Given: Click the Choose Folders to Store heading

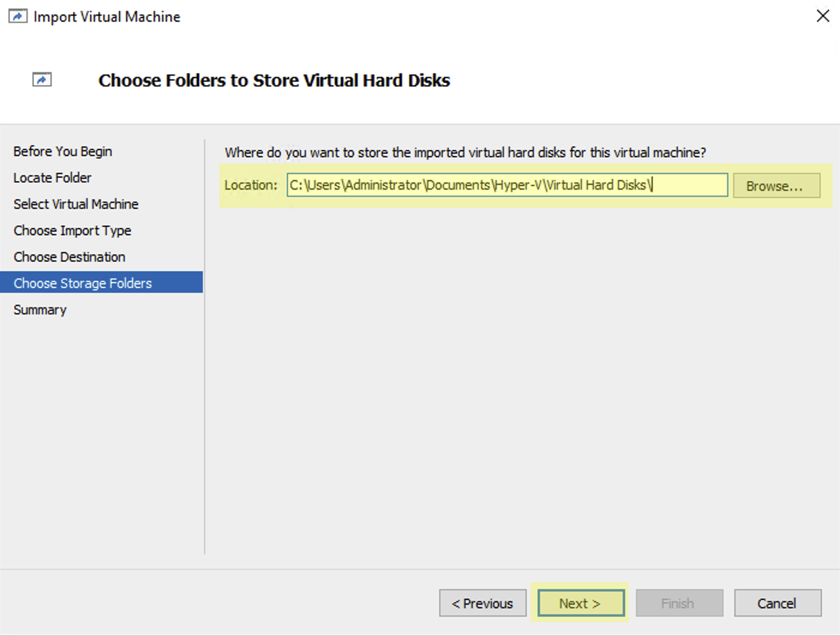Looking at the screenshot, I should pos(274,80).
